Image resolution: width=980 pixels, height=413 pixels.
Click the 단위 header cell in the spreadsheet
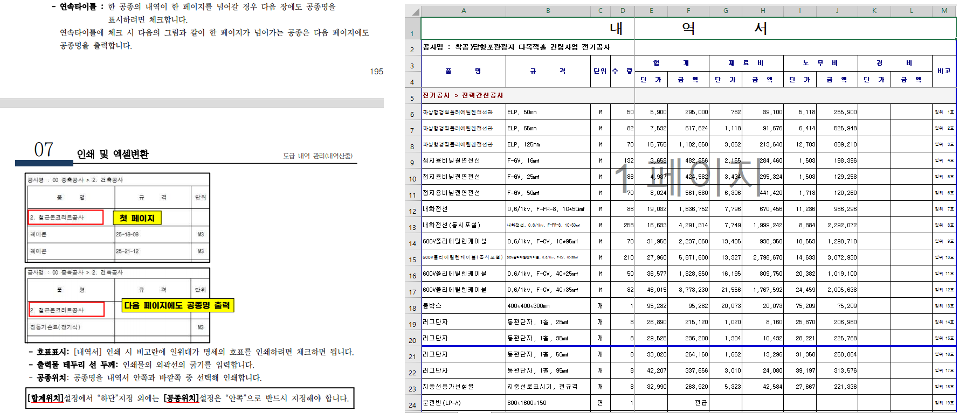tap(600, 71)
